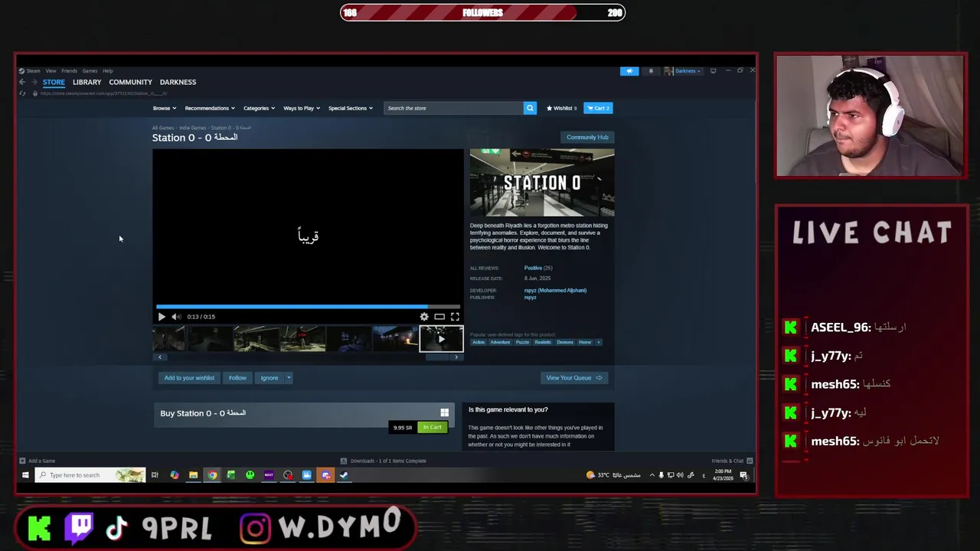Expand the Browse dropdown
The width and height of the screenshot is (980, 551).
[164, 108]
